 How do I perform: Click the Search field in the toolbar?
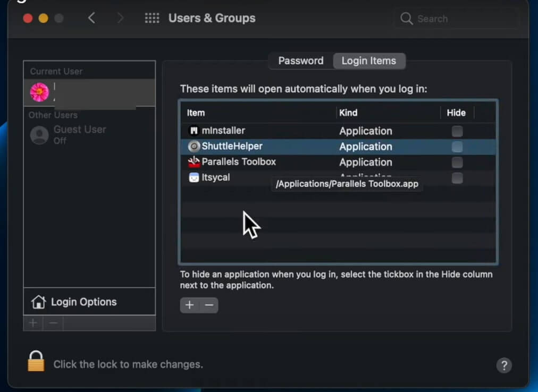457,19
